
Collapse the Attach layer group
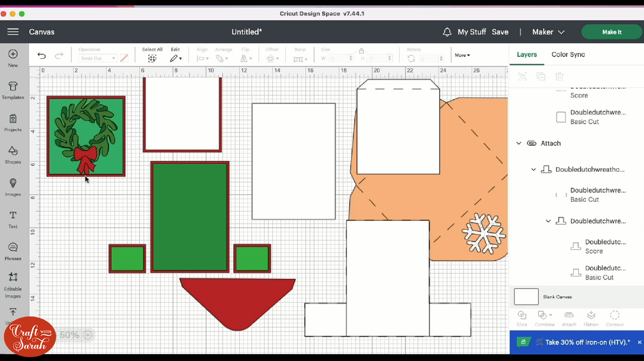(x=519, y=143)
